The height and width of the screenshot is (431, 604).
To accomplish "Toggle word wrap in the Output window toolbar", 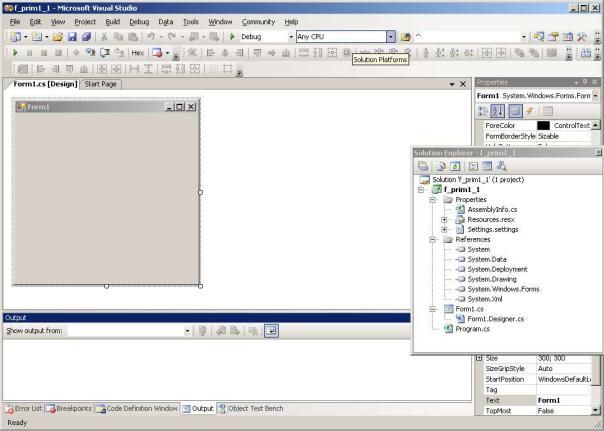I will [271, 331].
